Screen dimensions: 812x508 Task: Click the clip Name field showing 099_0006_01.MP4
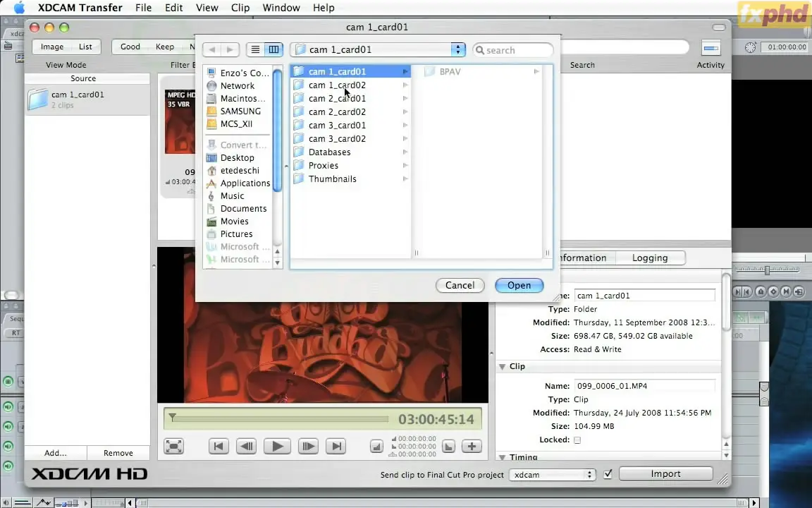point(645,386)
